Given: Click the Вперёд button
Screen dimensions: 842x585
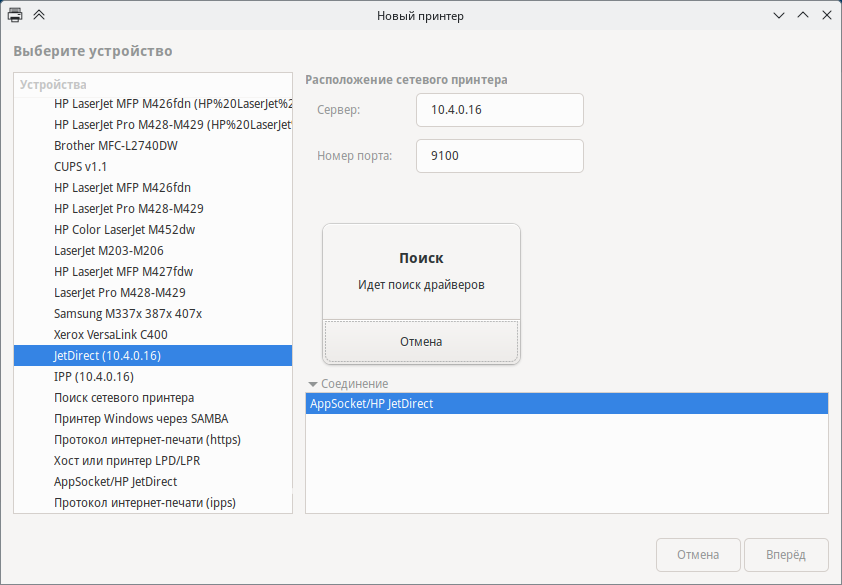Looking at the screenshot, I should pos(786,555).
